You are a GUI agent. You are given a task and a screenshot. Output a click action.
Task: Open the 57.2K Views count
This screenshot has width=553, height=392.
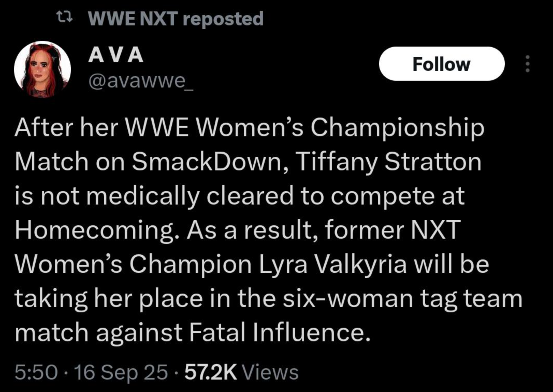pos(241,372)
